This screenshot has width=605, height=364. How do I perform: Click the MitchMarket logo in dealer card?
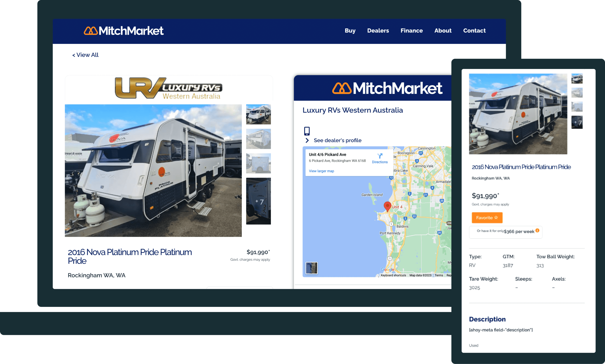click(x=387, y=88)
